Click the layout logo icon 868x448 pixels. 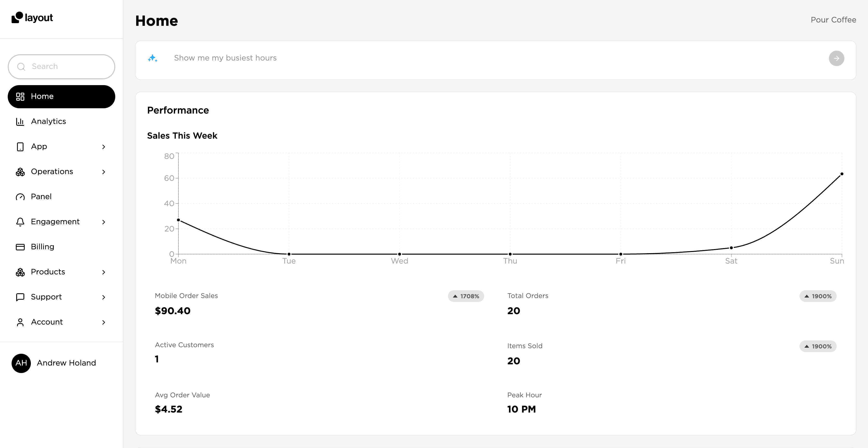click(x=17, y=18)
